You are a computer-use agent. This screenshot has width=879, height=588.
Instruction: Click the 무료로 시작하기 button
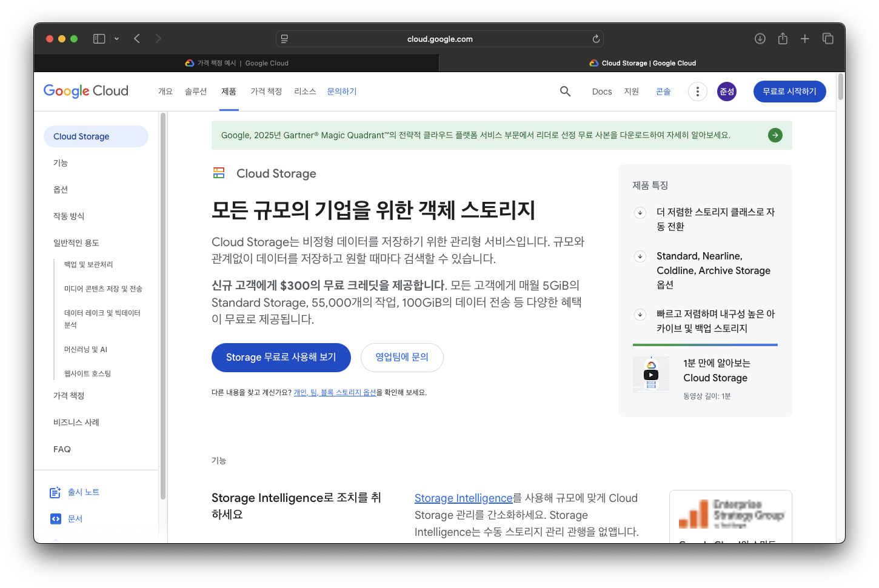(789, 92)
